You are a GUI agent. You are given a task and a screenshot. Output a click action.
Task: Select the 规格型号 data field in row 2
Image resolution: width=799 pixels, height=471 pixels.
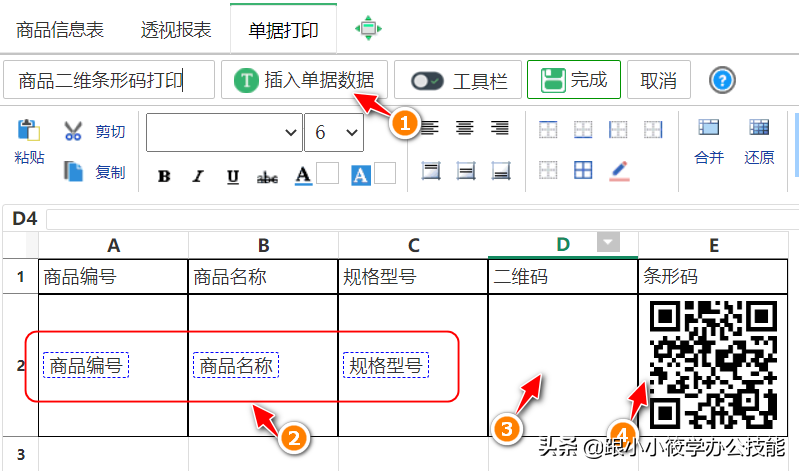pyautogui.click(x=386, y=365)
